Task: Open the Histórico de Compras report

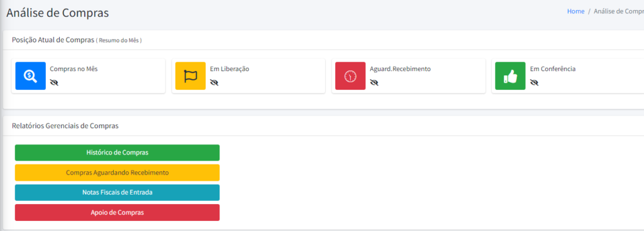Action: point(117,153)
